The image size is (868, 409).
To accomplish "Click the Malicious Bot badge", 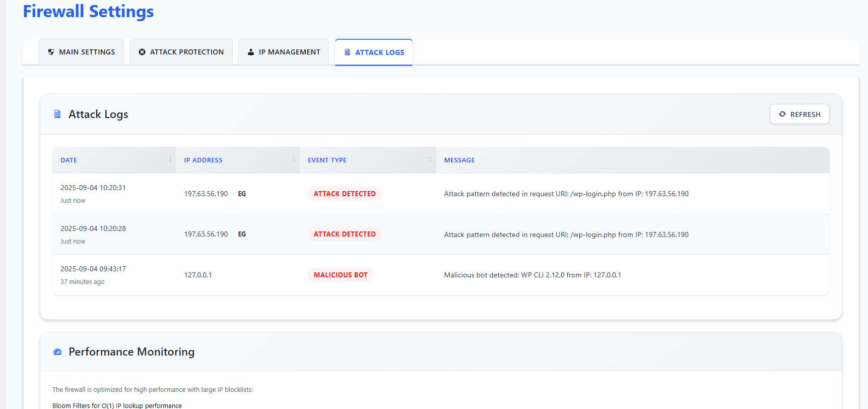I will tap(341, 275).
